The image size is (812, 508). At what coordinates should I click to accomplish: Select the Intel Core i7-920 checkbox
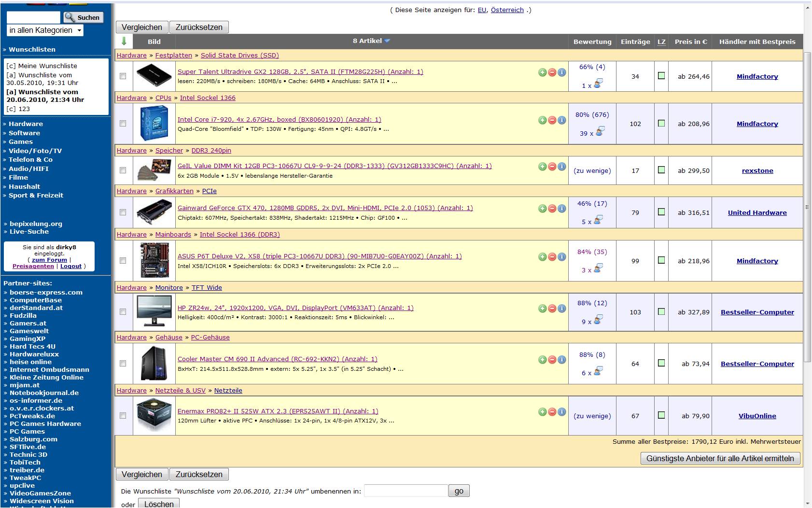coord(123,124)
